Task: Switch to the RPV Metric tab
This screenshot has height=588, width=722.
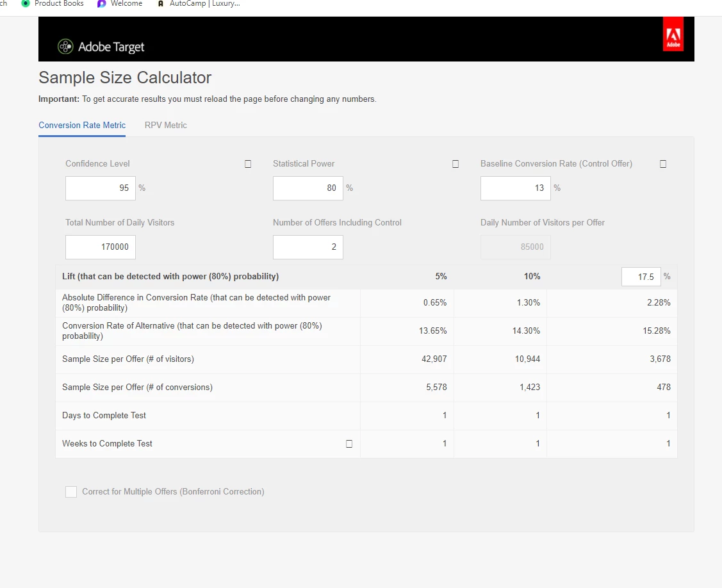Action: pyautogui.click(x=166, y=126)
